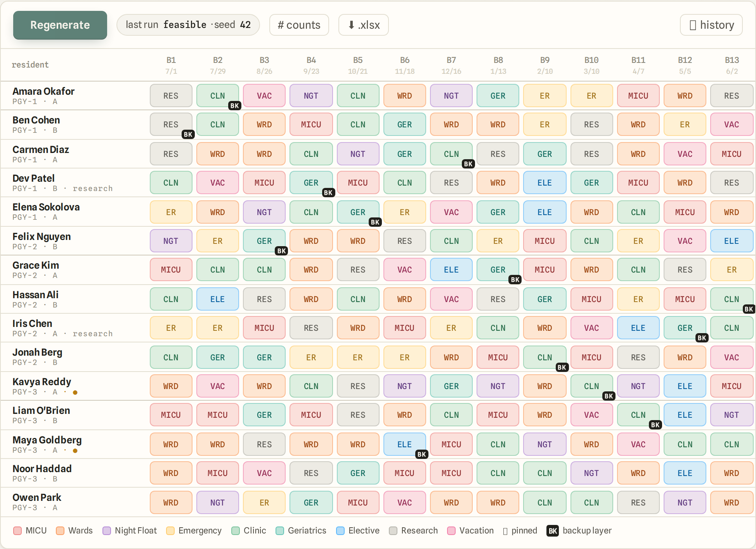Click the last run feasible seed 42 status pill
The width and height of the screenshot is (756, 549).
(188, 25)
